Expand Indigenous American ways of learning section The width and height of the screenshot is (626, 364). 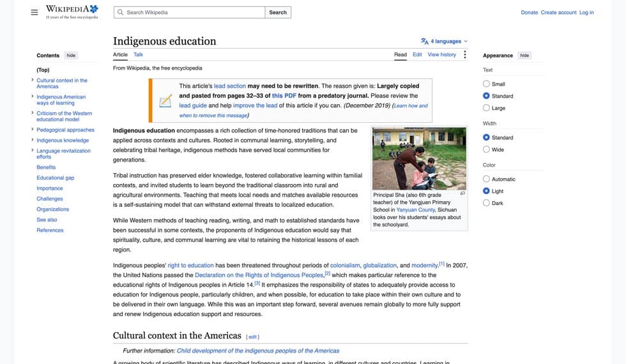[33, 96]
